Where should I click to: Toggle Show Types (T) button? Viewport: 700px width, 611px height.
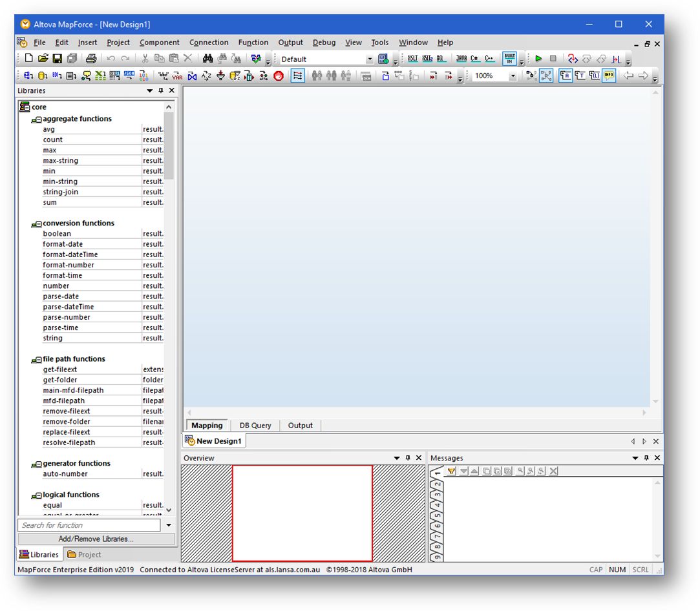(580, 76)
